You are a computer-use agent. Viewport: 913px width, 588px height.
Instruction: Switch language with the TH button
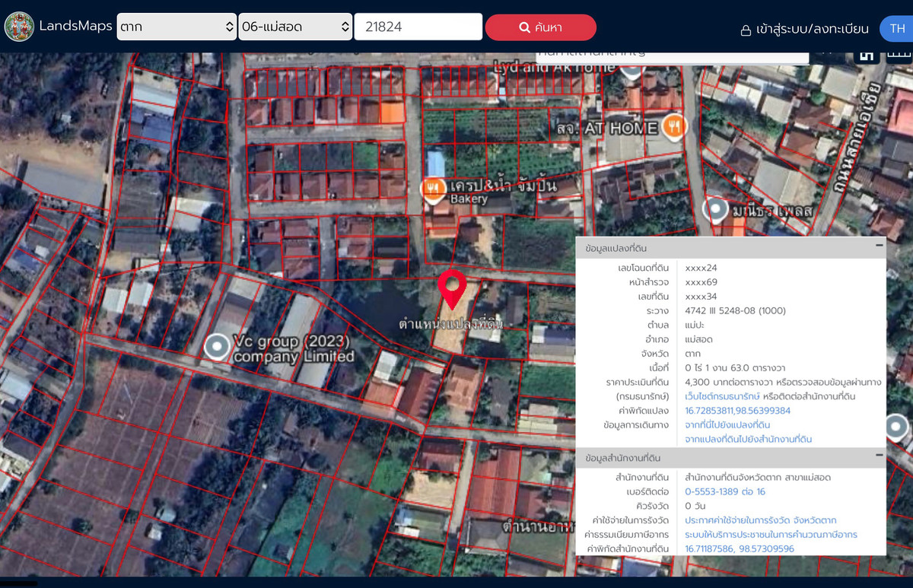coord(896,28)
